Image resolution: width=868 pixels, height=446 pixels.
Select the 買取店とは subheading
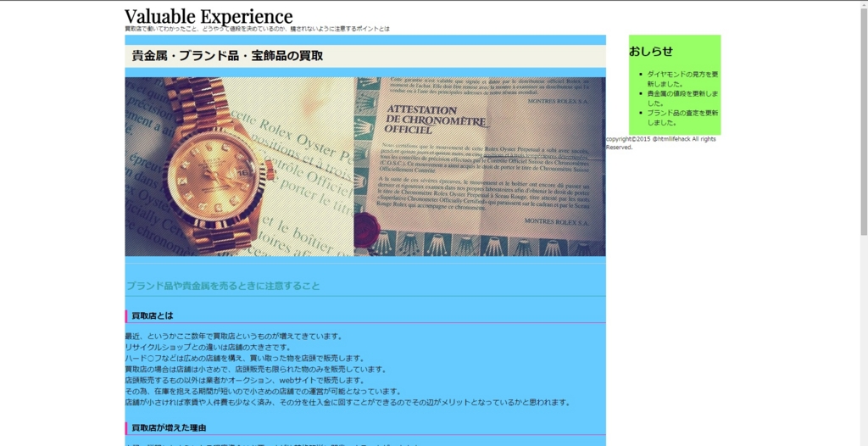(x=153, y=315)
